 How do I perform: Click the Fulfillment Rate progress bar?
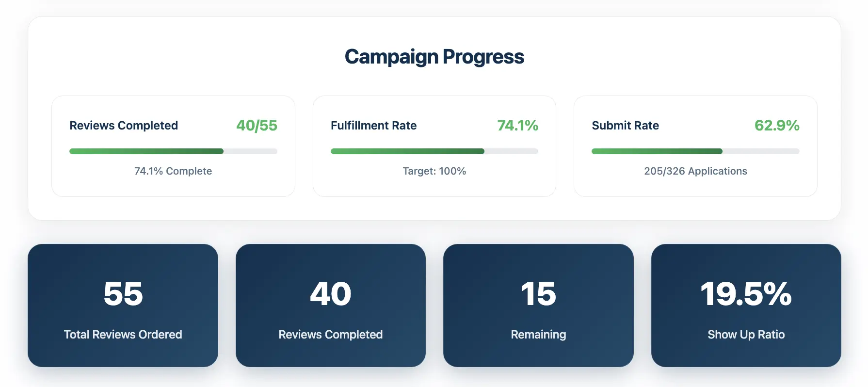434,151
